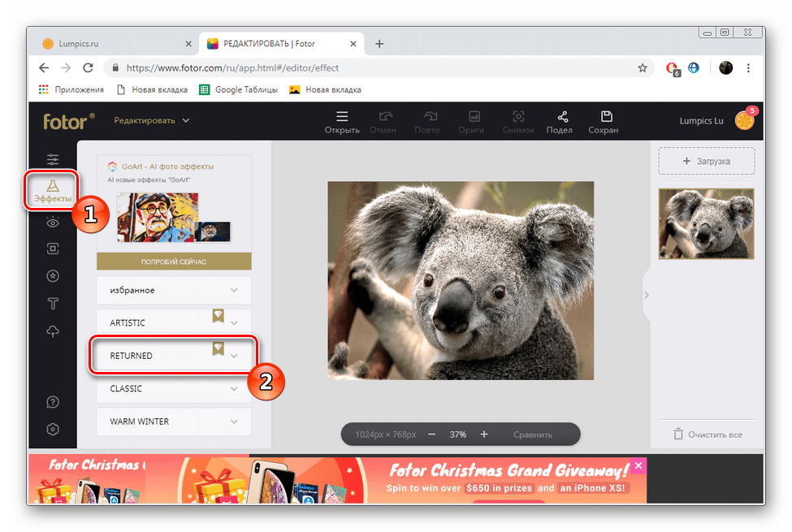792x532 pixels.
Task: Click the koala image on canvas
Action: [x=461, y=280]
